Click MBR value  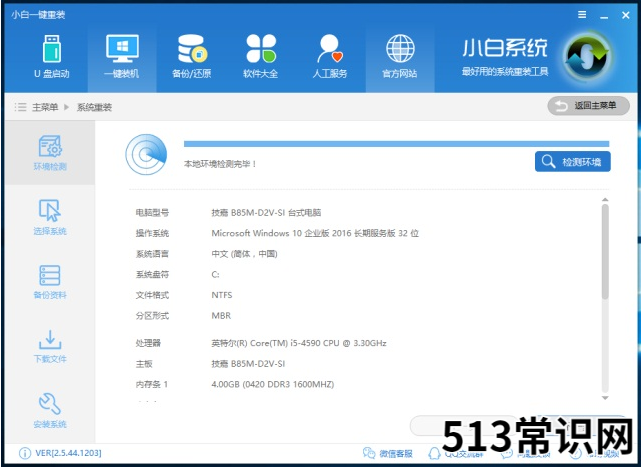(221, 315)
